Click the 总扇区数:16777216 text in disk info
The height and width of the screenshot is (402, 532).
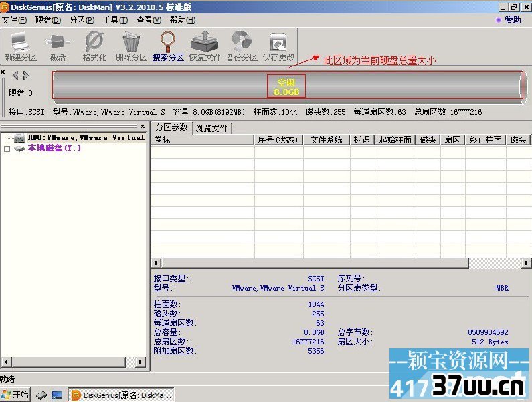[448, 112]
